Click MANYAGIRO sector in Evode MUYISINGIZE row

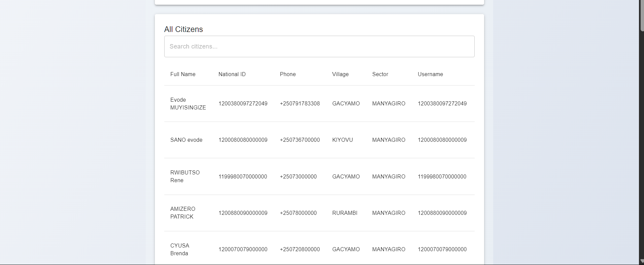[x=389, y=103]
